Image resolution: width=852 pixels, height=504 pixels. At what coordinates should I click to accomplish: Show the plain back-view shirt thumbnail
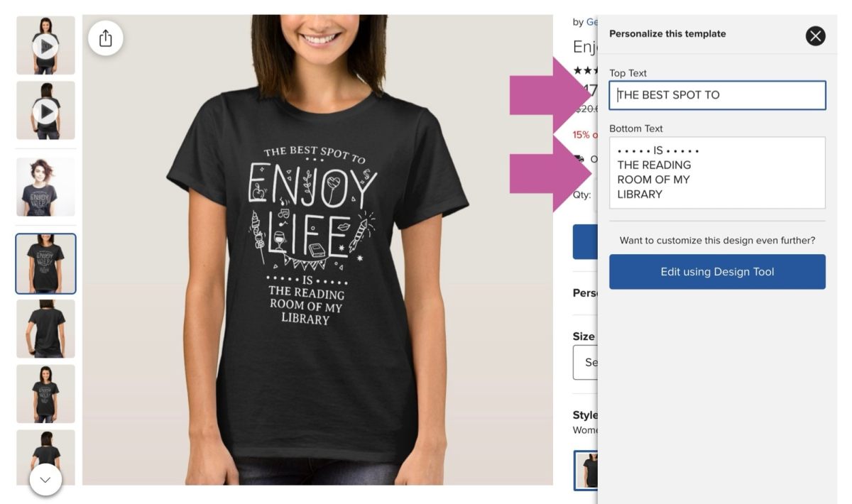(45, 329)
